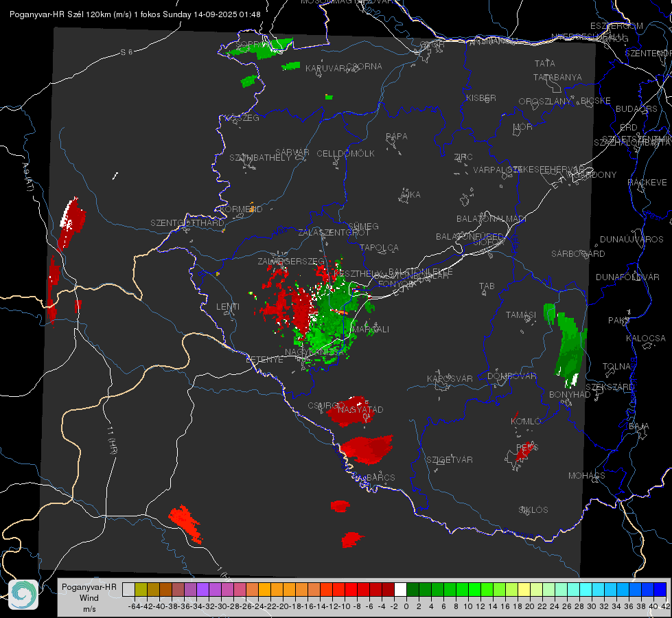Click the KISBER city label
Image resolution: width=672 pixels, height=618 pixels.
(x=481, y=98)
